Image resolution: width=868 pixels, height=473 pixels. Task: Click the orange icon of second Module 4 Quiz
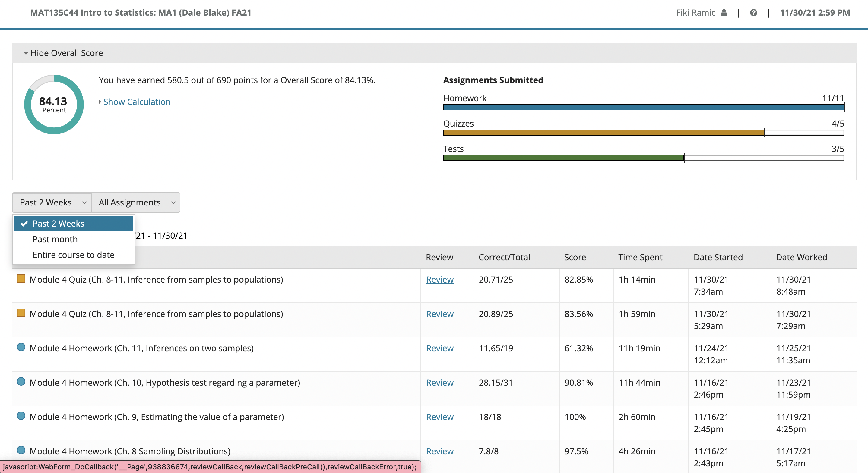[x=21, y=313]
